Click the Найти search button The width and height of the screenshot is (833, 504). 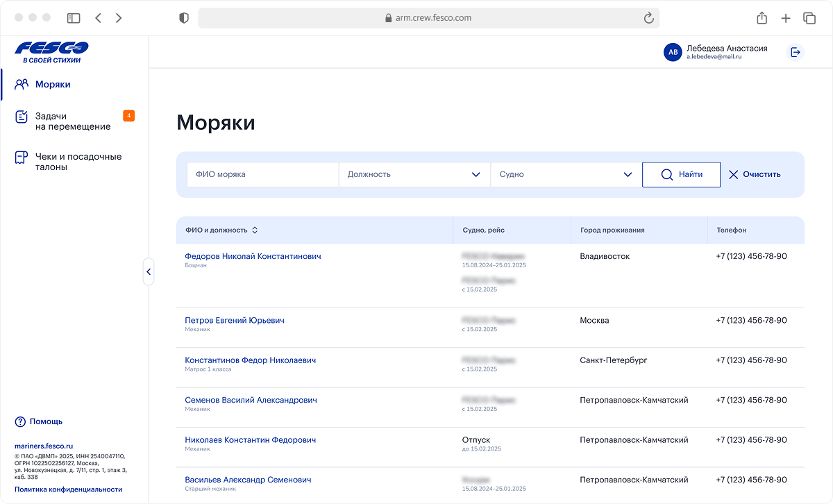(681, 175)
